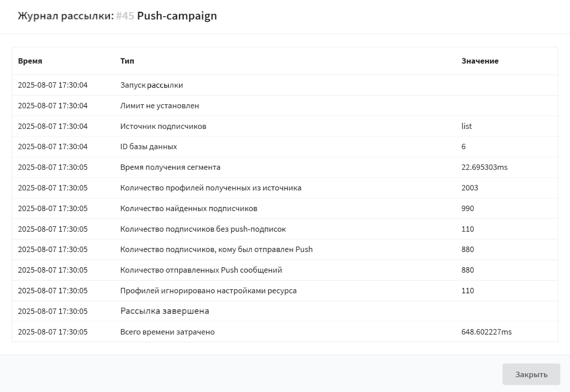
Task: Select the Запуск рассылки log row
Action: [152, 85]
